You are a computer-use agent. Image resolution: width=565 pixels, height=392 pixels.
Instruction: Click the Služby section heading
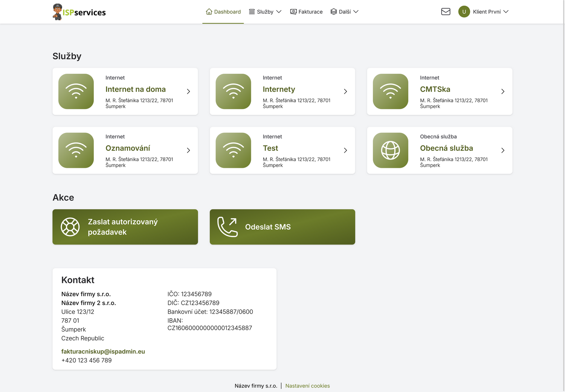[x=67, y=56]
